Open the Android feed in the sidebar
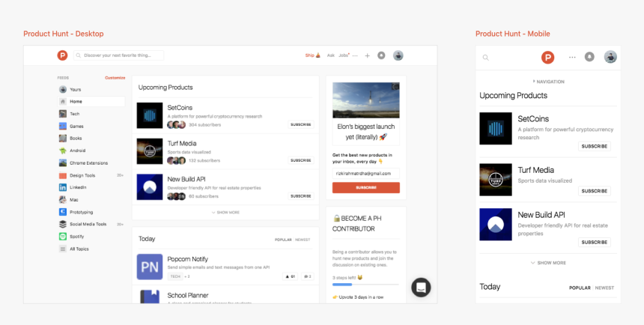Viewport: 644px width, 325px height. pyautogui.click(x=77, y=151)
